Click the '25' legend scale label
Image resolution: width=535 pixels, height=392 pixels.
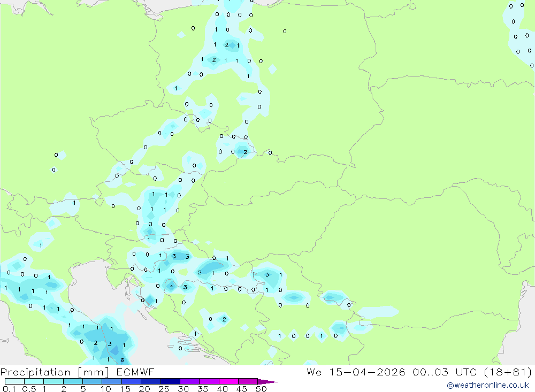pos(164,389)
